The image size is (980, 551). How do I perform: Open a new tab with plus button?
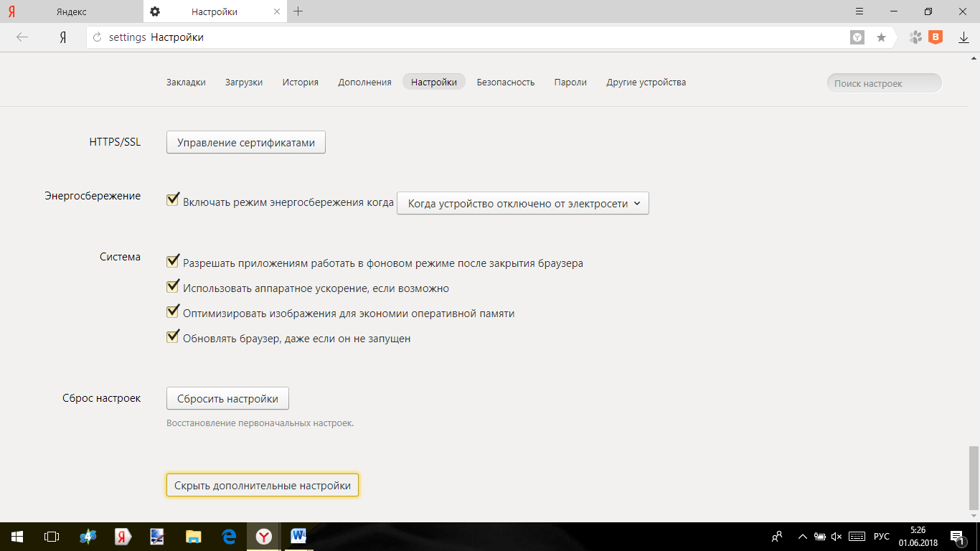pos(298,11)
